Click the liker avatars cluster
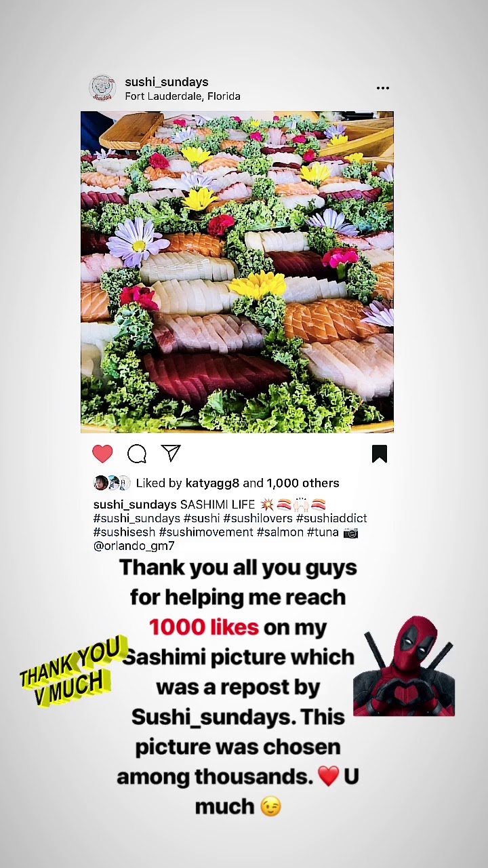Viewport: 488px width, 868px height. [x=112, y=483]
